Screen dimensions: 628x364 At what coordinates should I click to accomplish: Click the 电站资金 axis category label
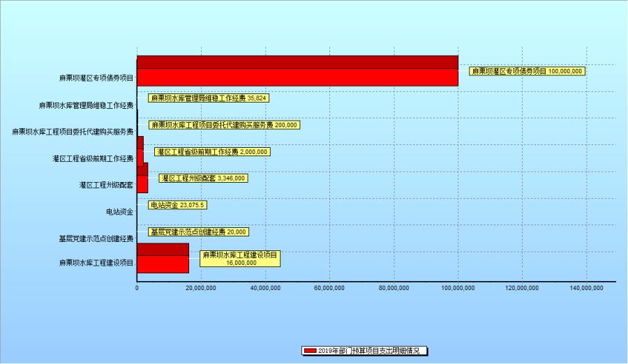119,211
